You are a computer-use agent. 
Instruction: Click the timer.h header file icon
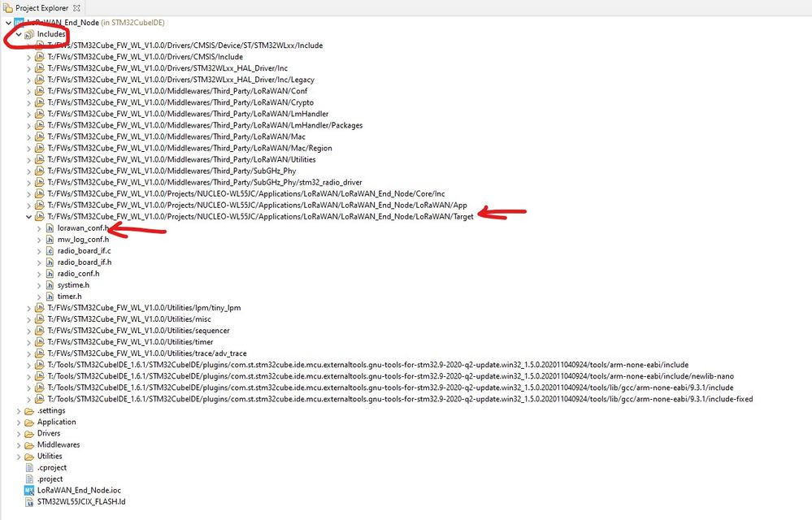coord(50,297)
